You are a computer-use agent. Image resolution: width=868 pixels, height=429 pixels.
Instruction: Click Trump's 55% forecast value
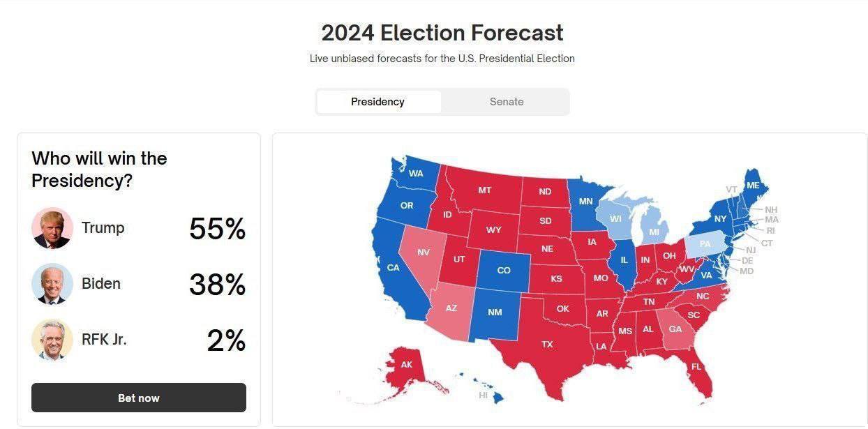pyautogui.click(x=217, y=229)
